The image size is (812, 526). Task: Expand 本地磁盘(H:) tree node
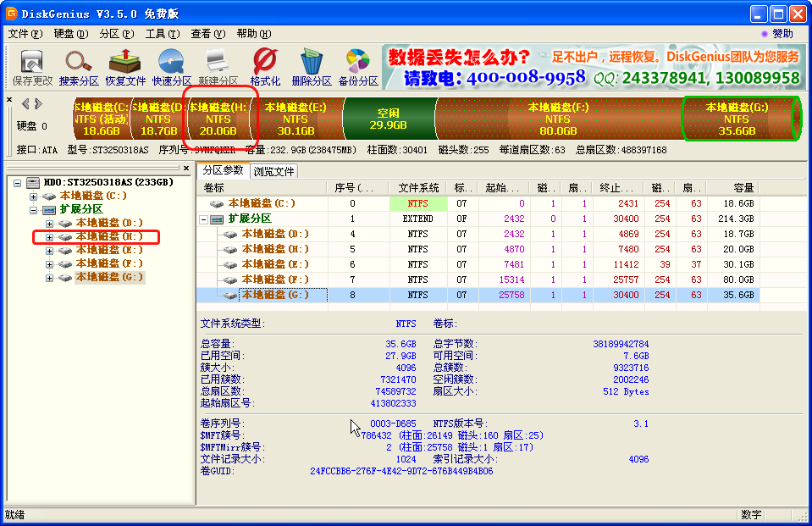tap(49, 237)
